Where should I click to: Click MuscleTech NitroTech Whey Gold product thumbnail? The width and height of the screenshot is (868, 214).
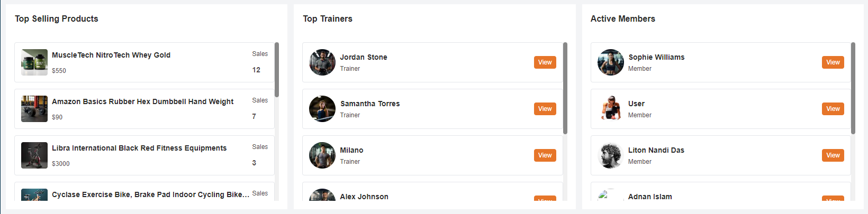pyautogui.click(x=34, y=62)
